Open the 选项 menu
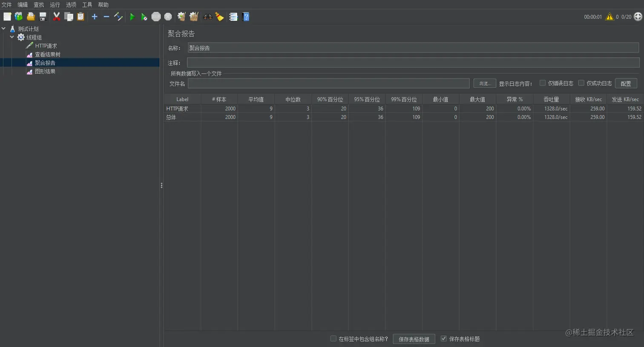 (x=71, y=5)
